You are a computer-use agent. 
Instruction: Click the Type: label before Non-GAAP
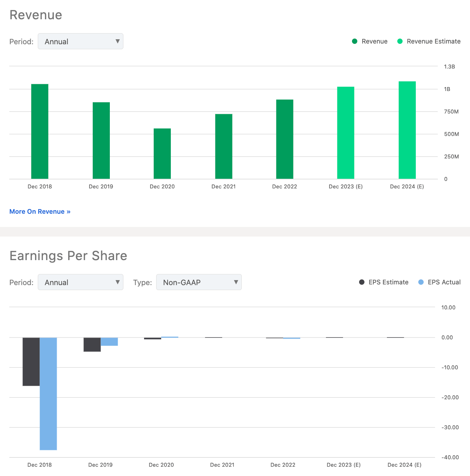142,283
